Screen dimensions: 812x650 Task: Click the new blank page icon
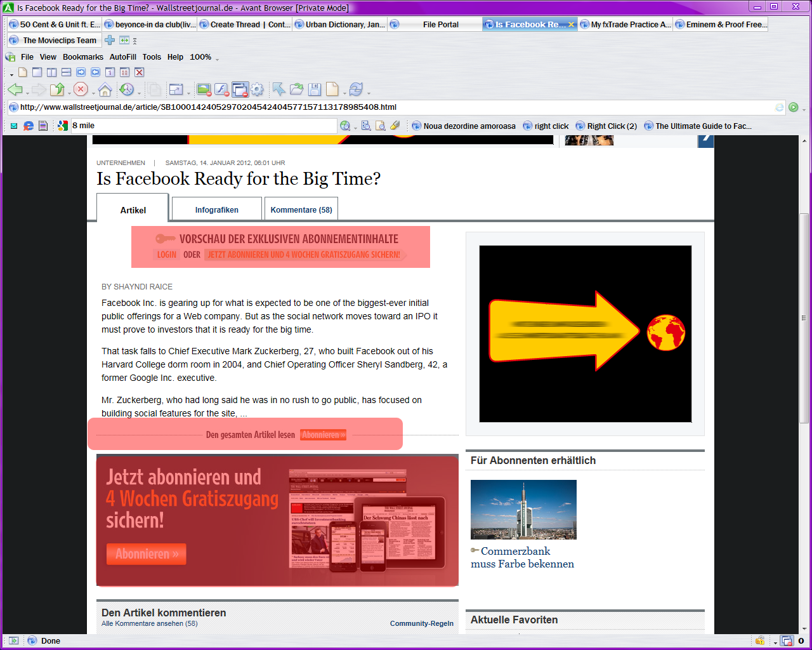pyautogui.click(x=23, y=72)
